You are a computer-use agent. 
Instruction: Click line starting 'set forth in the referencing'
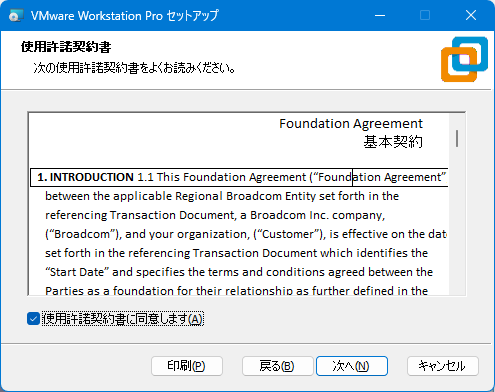pyautogui.click(x=236, y=253)
